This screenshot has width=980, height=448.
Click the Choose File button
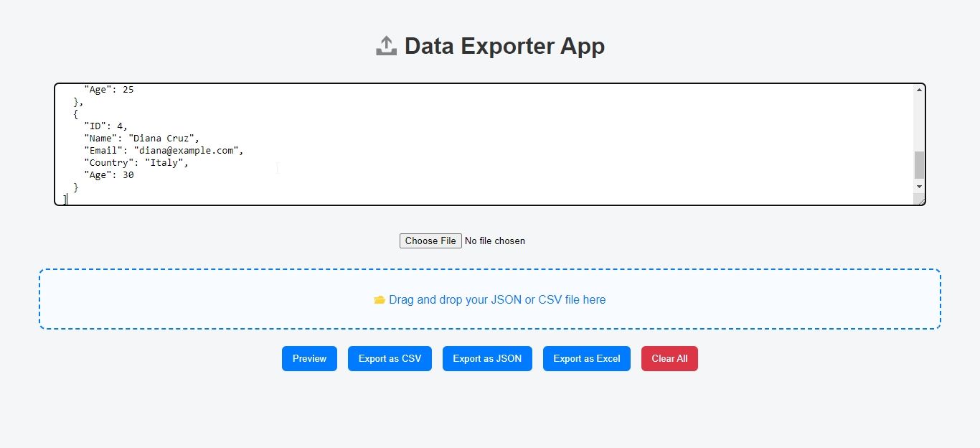click(x=430, y=241)
